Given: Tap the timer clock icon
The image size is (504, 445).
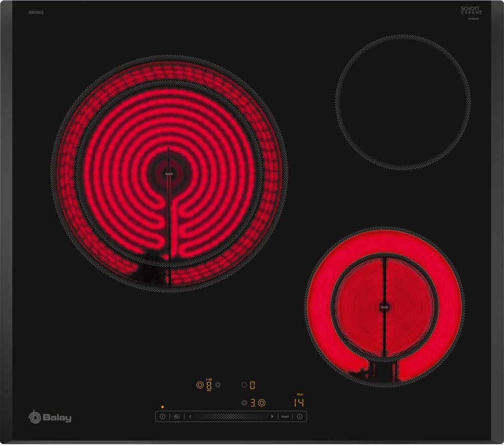Looking at the screenshot, I should pyautogui.click(x=299, y=416).
